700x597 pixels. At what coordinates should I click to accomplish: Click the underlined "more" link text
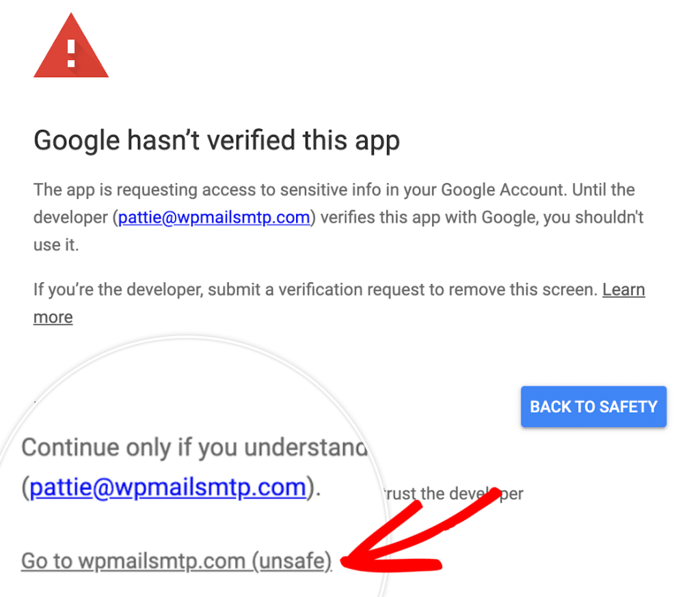pos(53,317)
